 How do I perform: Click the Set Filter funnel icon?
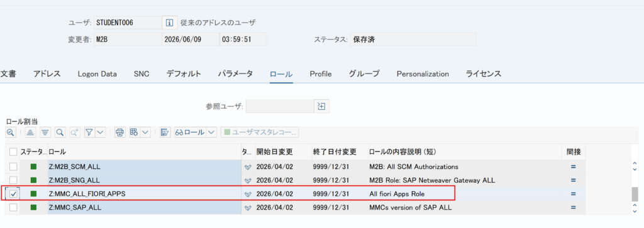point(89,132)
